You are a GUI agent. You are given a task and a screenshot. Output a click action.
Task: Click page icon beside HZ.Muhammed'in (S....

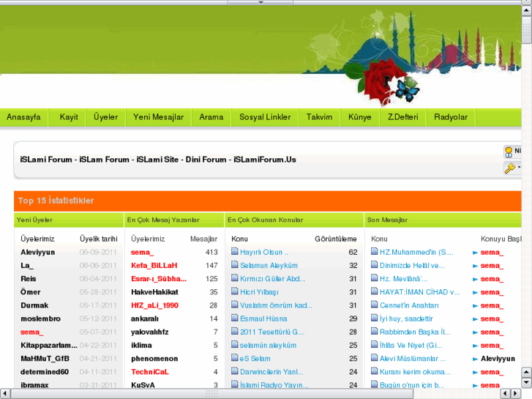click(374, 251)
